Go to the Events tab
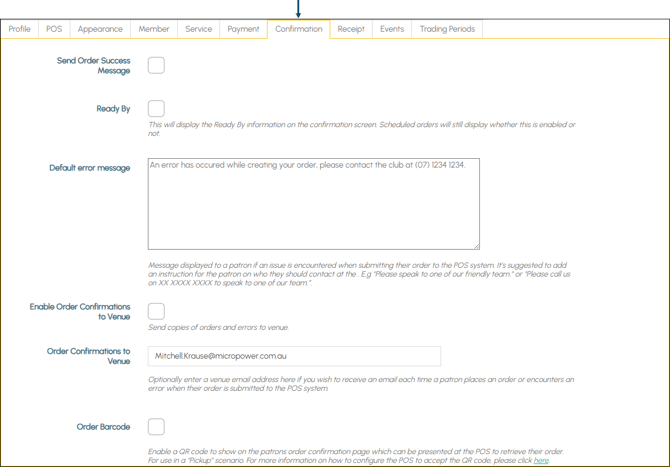 click(x=392, y=29)
